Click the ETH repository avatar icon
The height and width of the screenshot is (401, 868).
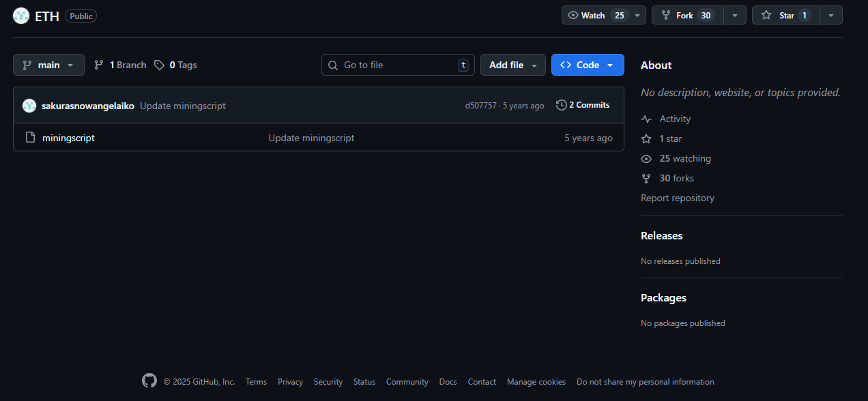click(21, 16)
